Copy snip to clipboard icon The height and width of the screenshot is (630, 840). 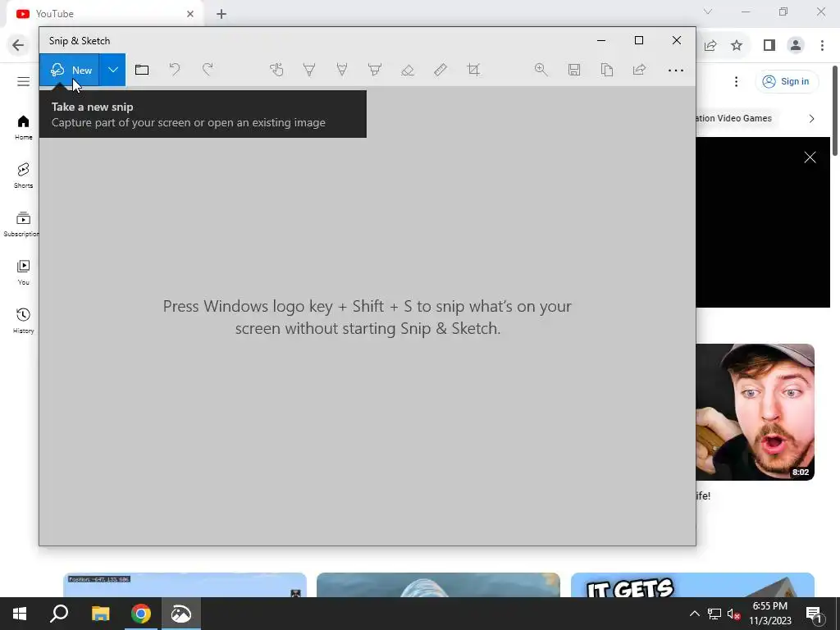click(x=606, y=70)
